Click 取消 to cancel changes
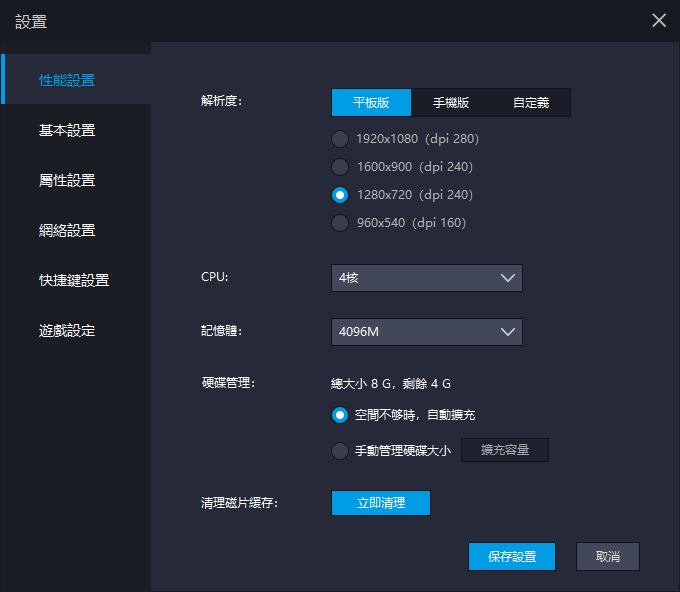Viewport: 680px width, 592px height. 607,557
